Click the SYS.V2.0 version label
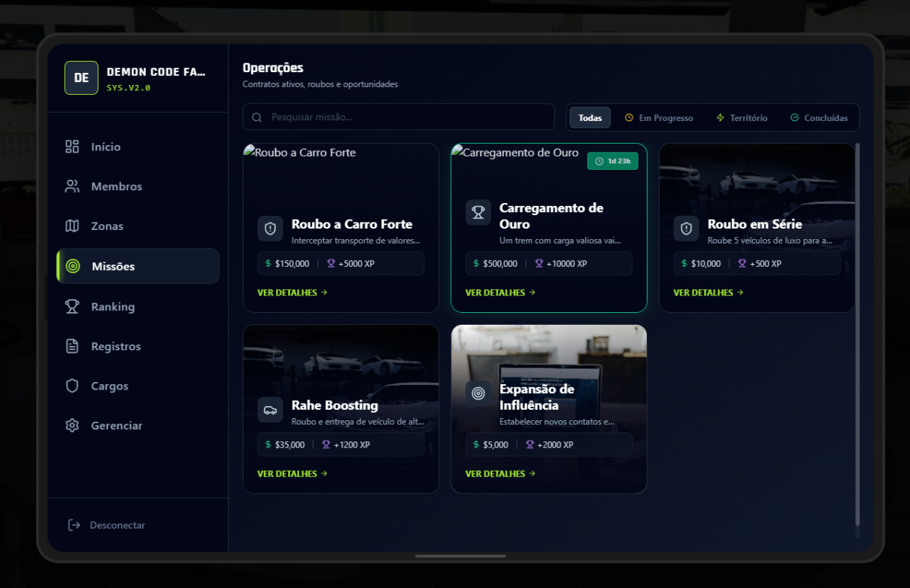Viewport: 910px width, 588px height. click(129, 88)
